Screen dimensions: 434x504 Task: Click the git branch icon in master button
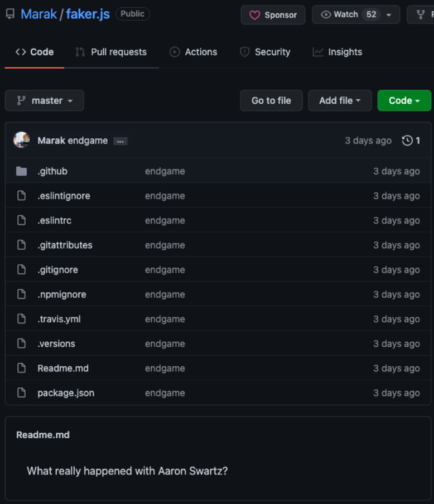tap(21, 100)
